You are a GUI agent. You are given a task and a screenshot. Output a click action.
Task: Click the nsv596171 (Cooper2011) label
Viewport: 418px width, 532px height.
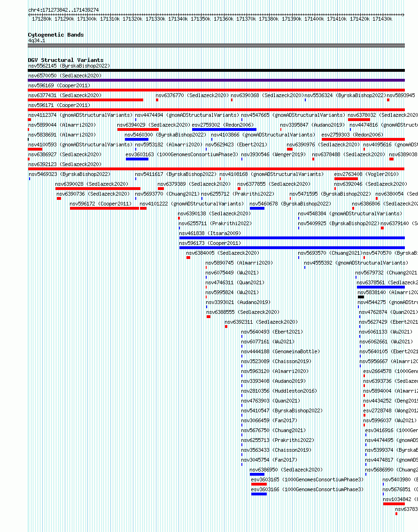click(60, 105)
